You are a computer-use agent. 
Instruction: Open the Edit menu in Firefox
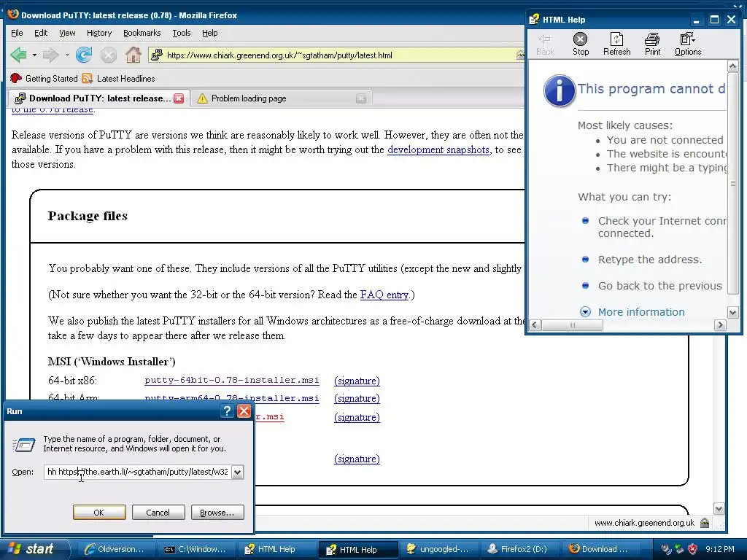41,33
